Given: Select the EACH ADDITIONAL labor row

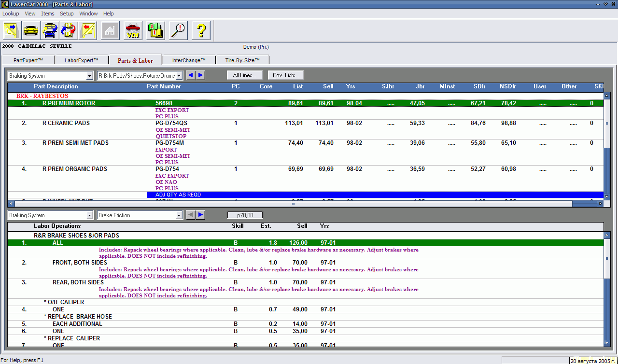Looking at the screenshot, I should (x=306, y=324).
